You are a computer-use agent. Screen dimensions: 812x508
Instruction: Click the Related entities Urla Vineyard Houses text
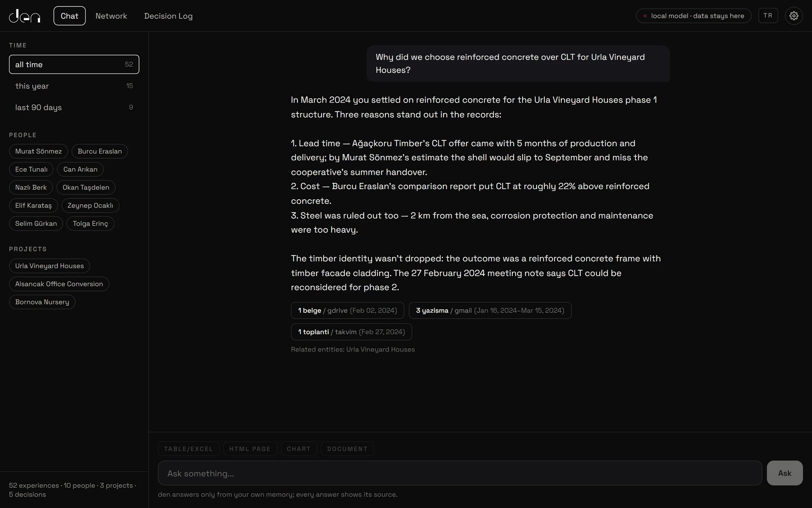(353, 350)
